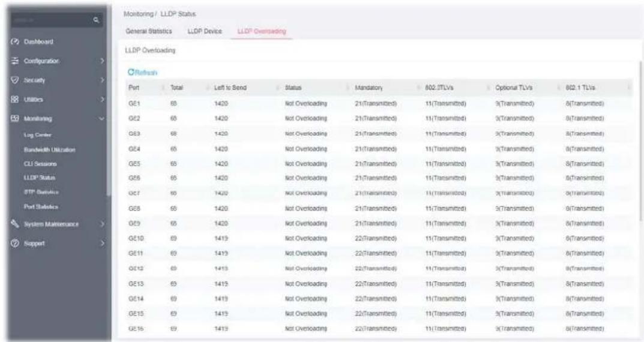Screen dimensions: 644x342
Task: Sort by Status column header
Action: [293, 88]
